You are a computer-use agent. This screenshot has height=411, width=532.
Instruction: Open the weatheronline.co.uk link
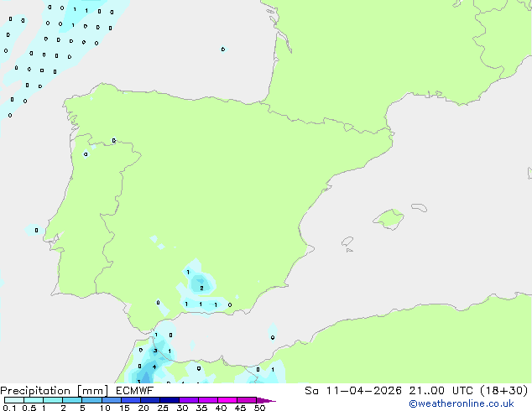462,403
